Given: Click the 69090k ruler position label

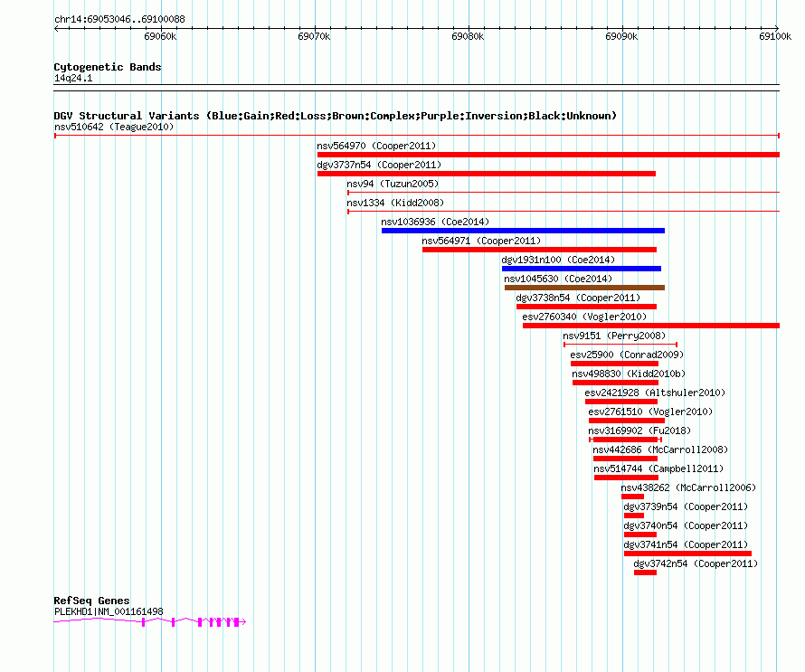Looking at the screenshot, I should 621,36.
